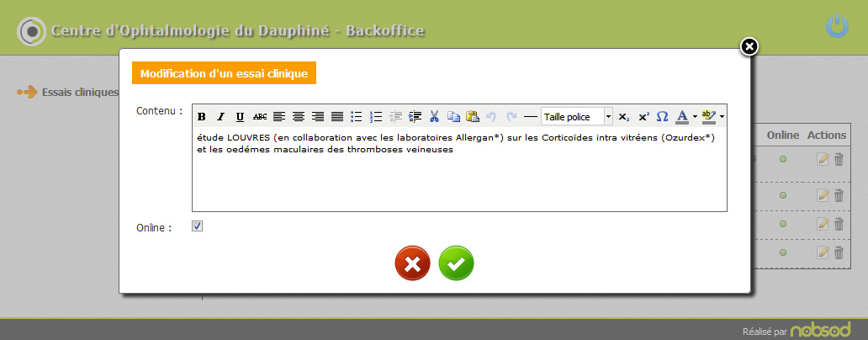
Task: Apply italic formatting to the text
Action: point(220,117)
